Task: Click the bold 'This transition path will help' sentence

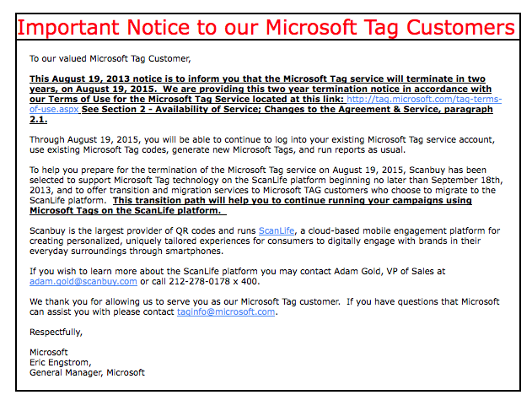Action: pos(293,200)
